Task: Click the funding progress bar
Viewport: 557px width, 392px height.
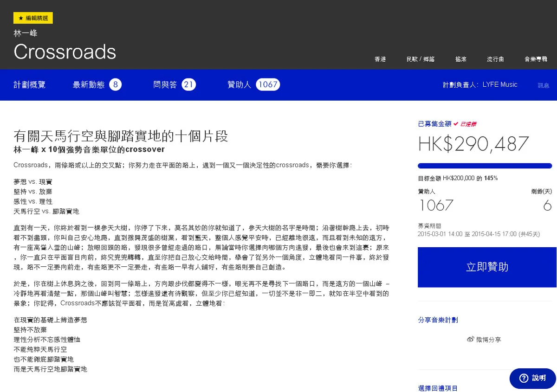Action: coord(485,166)
